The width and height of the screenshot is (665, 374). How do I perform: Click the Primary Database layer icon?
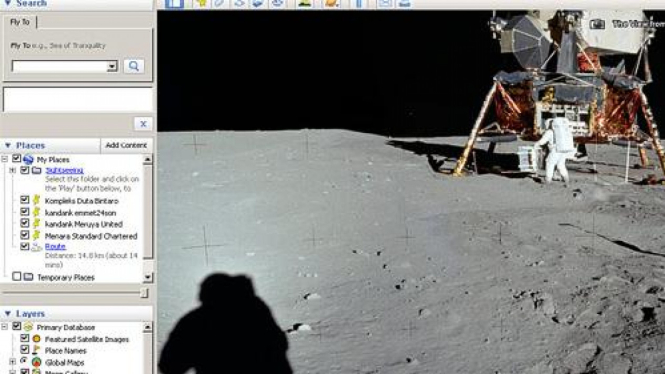point(28,327)
